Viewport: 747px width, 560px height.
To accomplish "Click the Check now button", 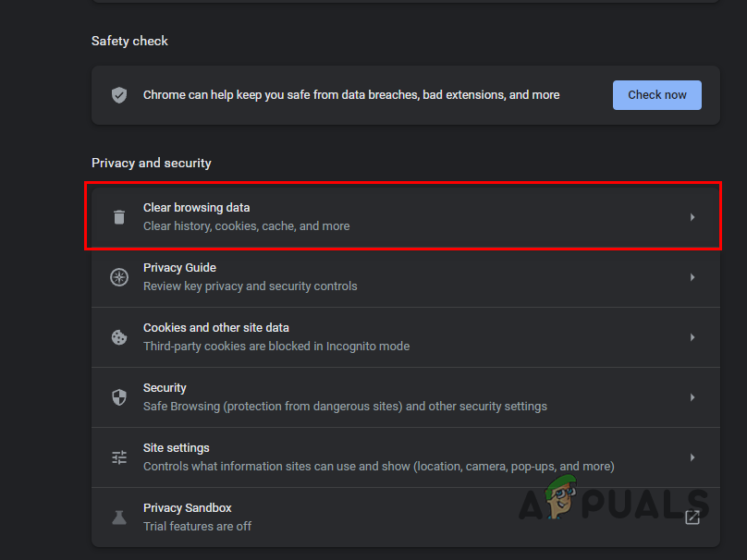I will [x=656, y=94].
